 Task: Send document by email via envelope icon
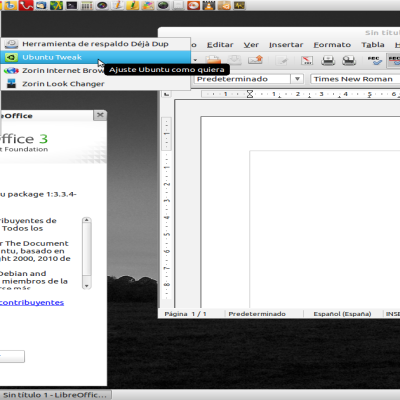[x=255, y=60]
